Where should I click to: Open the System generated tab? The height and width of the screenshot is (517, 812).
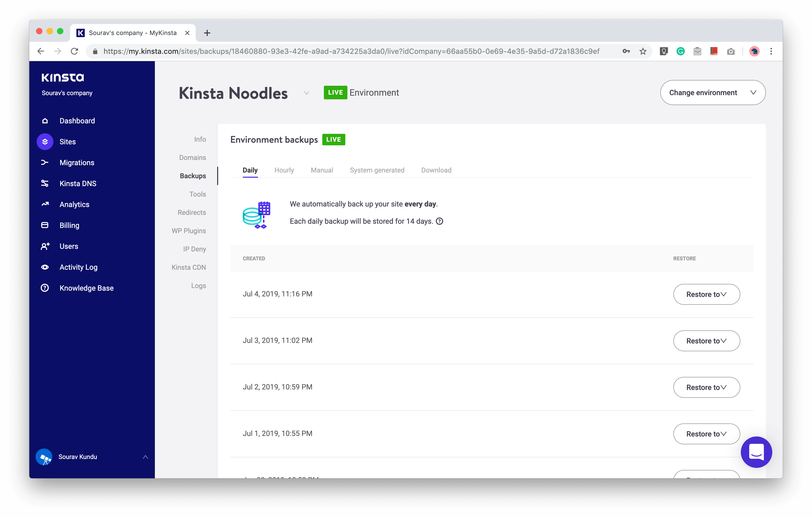(x=377, y=170)
